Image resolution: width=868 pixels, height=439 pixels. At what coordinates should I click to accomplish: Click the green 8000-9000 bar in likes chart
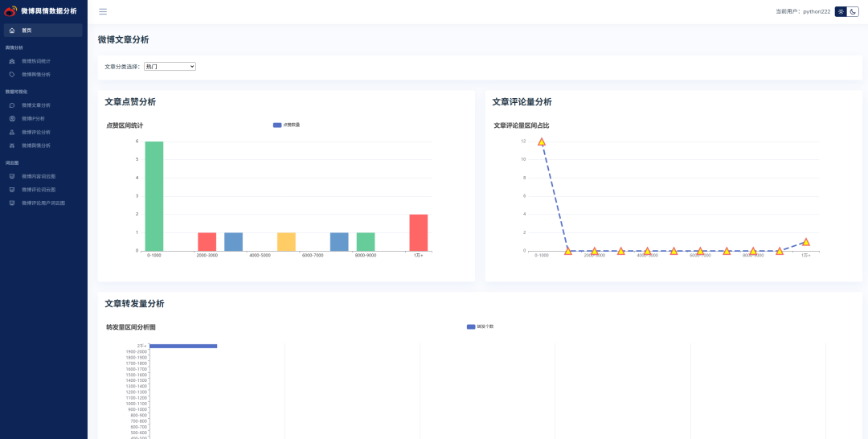click(366, 242)
